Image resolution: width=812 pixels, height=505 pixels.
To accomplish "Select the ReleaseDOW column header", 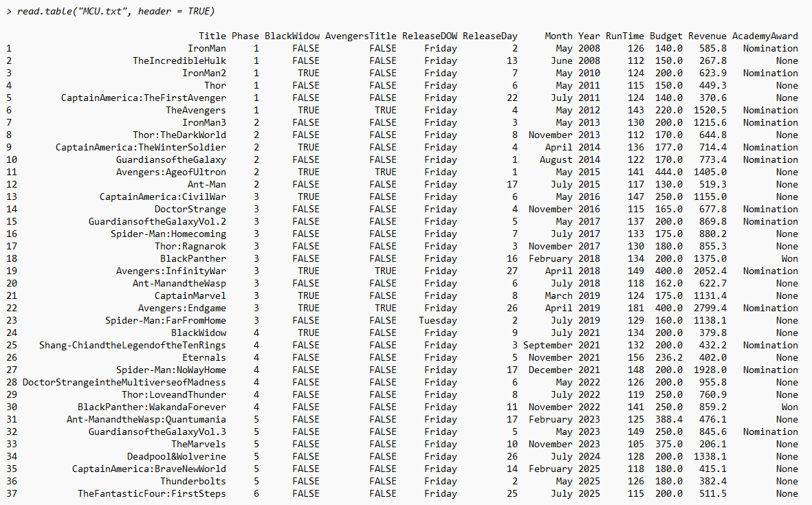I will point(430,36).
